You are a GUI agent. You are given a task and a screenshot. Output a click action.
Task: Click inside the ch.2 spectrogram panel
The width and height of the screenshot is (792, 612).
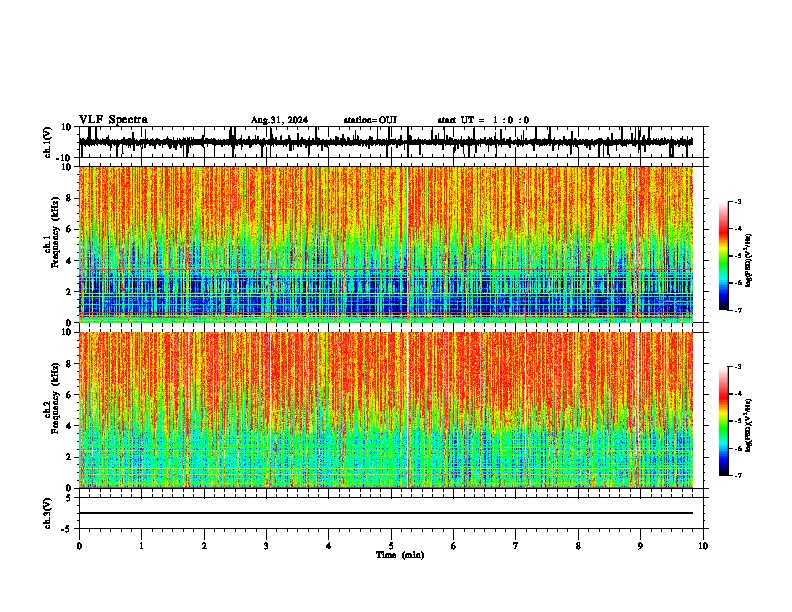pyautogui.click(x=386, y=410)
